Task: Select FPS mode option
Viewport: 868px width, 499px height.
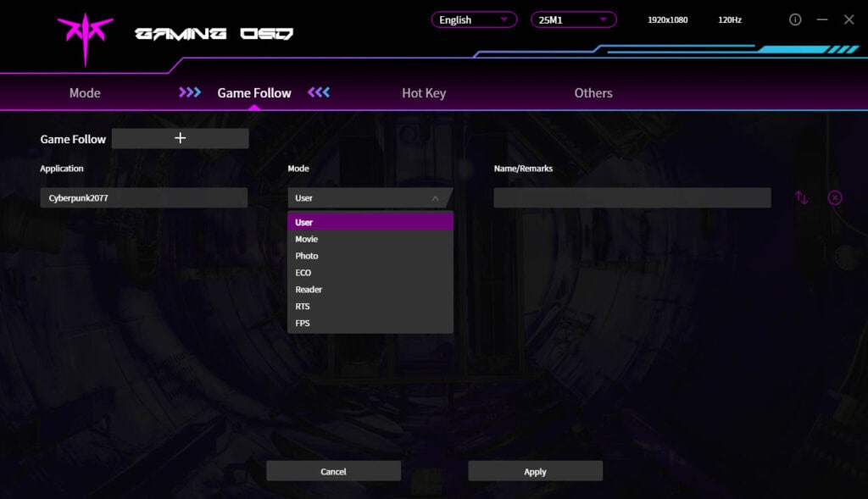Action: (370, 323)
